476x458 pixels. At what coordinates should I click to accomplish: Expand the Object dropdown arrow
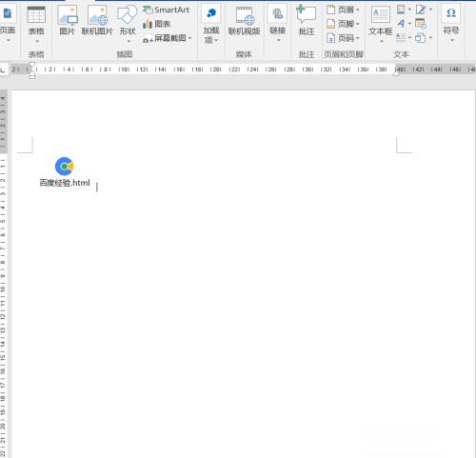[x=430, y=38]
